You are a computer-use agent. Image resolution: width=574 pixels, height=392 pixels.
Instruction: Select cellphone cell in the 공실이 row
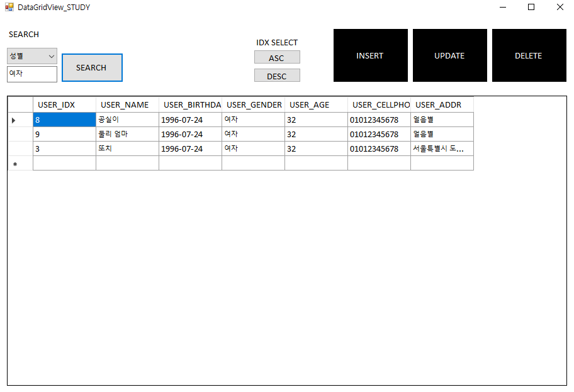coord(380,120)
